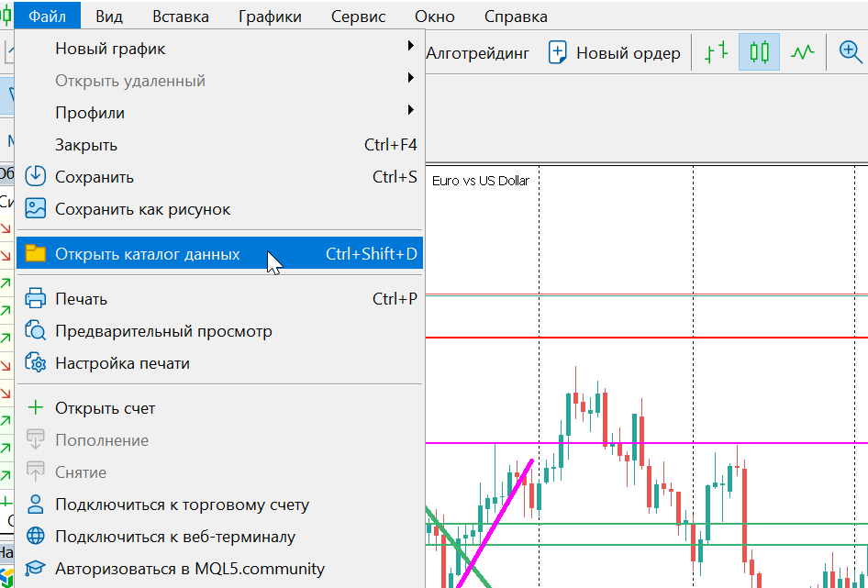Click the Настройка печати gear icon
Screen dimensions: 868x588
coord(36,362)
